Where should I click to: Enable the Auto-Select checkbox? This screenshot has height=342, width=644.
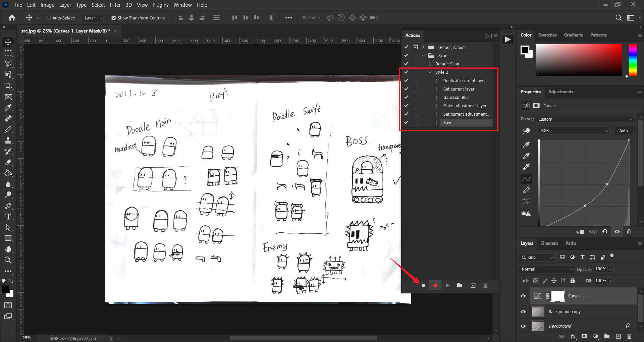coord(49,18)
